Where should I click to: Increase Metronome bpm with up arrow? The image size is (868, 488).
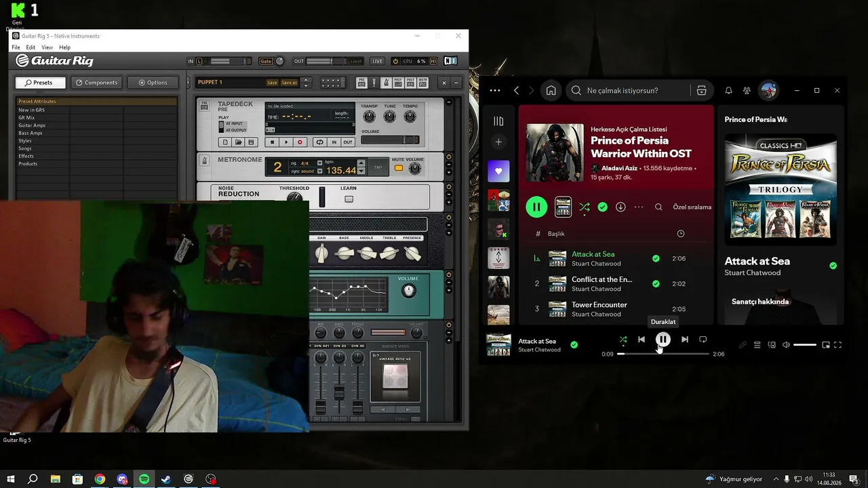click(361, 163)
